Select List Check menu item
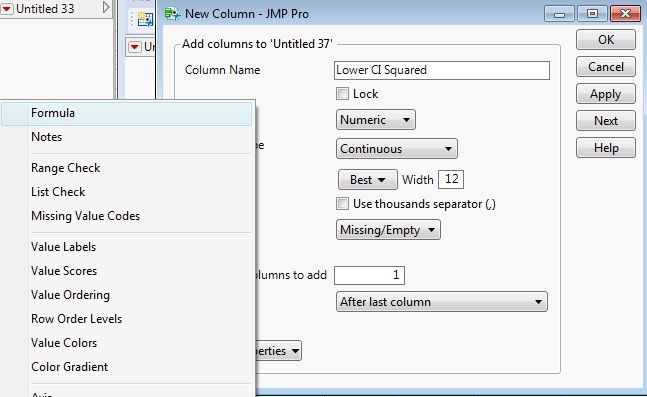The image size is (647, 397). 126,192
